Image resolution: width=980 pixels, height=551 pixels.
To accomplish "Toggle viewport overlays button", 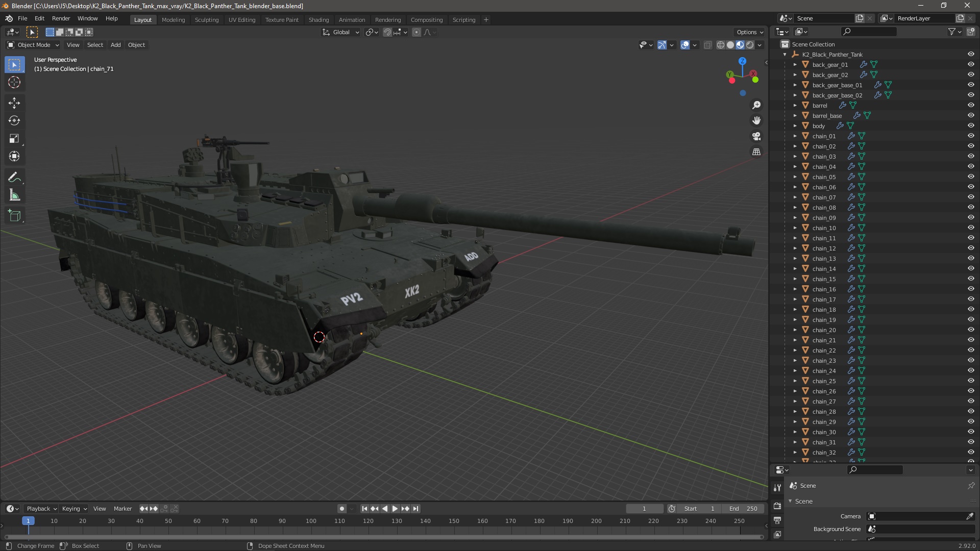I will click(x=685, y=45).
